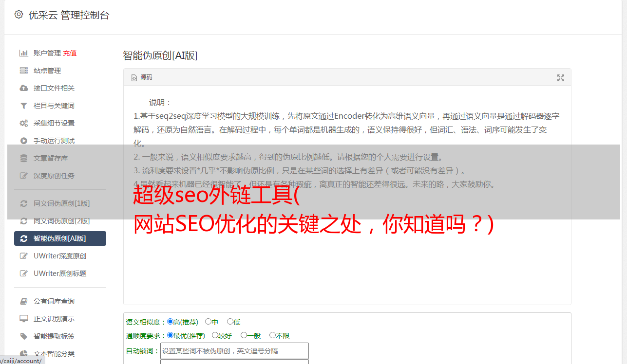Click the 说明: text in the editor
This screenshot has width=627, height=364.
(x=160, y=103)
